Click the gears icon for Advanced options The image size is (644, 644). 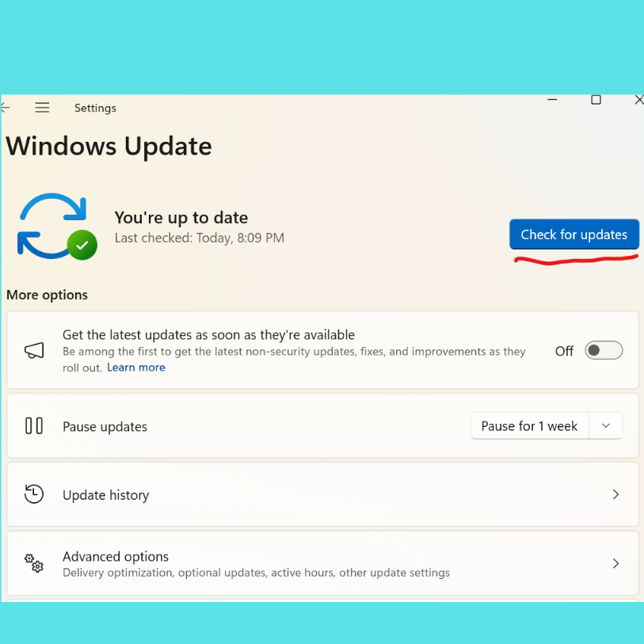pos(34,563)
